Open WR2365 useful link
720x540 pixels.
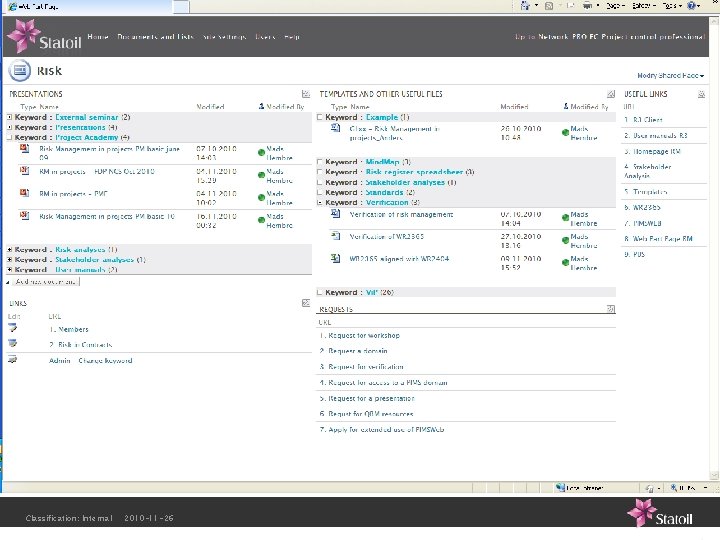coord(647,208)
